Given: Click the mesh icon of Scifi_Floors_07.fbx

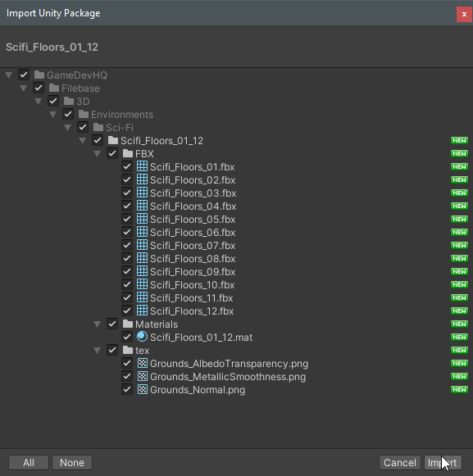Looking at the screenshot, I should pos(142,245).
